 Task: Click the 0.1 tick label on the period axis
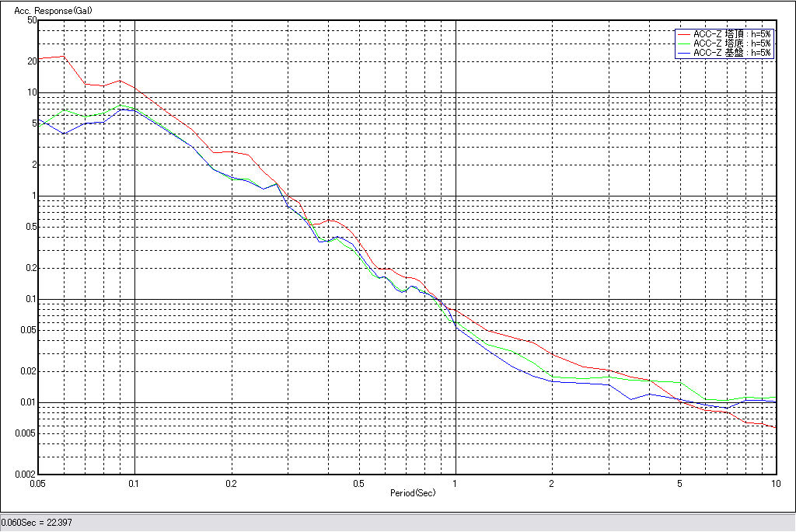(x=134, y=483)
